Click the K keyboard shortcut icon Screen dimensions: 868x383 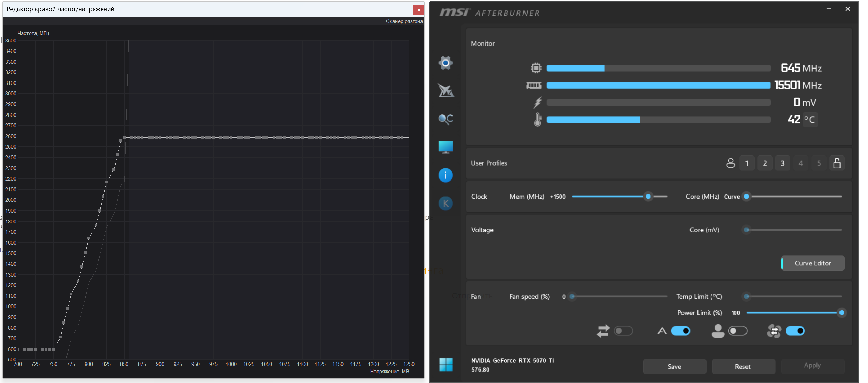click(x=445, y=204)
